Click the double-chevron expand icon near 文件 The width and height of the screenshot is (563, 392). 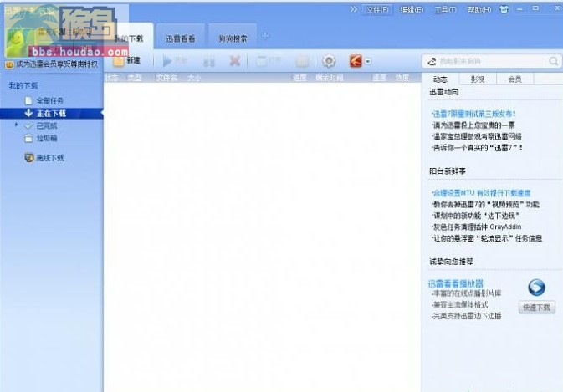tap(354, 9)
